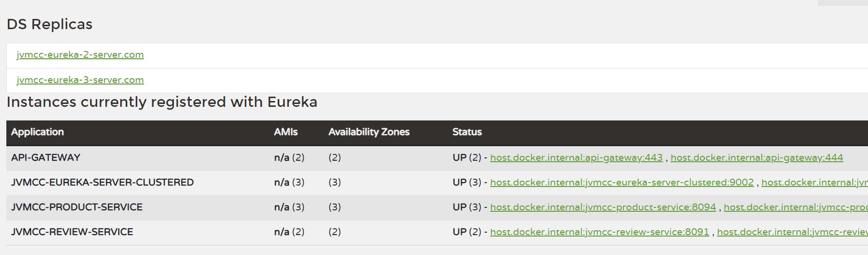Open the api-gateway:443 instance link
The width and height of the screenshot is (868, 255).
[x=577, y=157]
